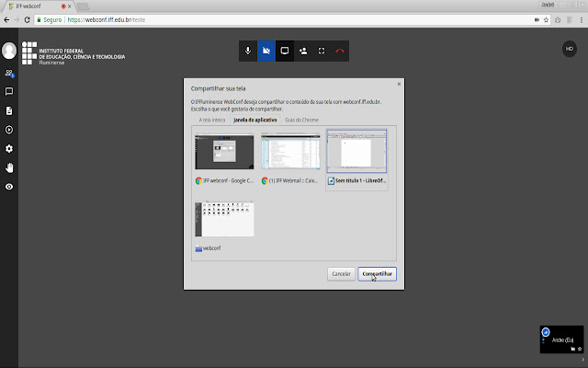
Task: Hang up with the red phone icon
Action: pyautogui.click(x=340, y=51)
